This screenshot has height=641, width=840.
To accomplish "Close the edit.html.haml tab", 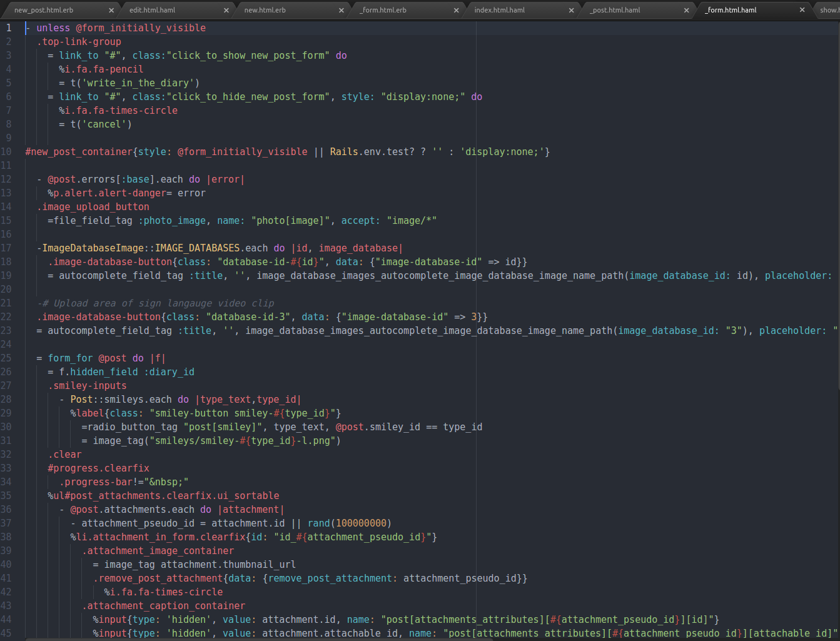I will pyautogui.click(x=226, y=10).
